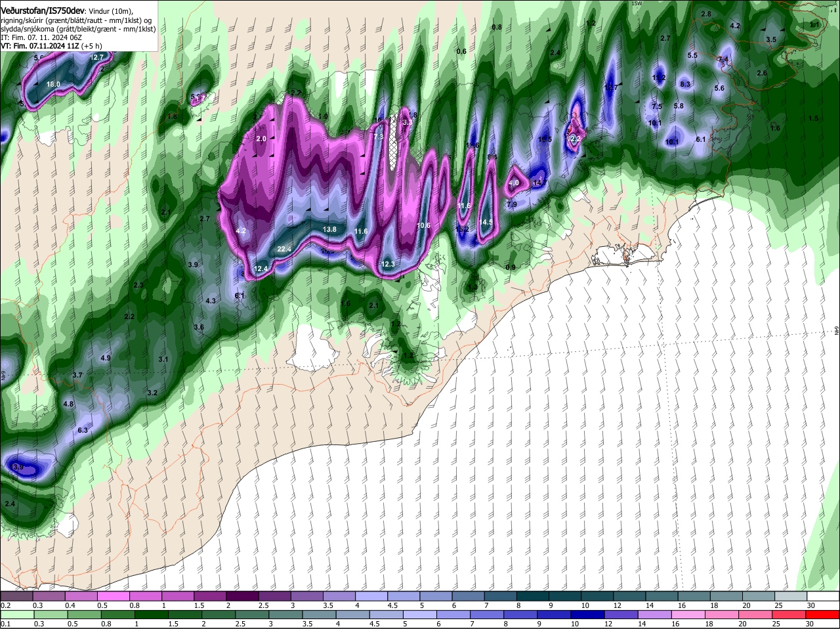Click the bright red swatch between 25 and 30
This screenshot has width=840, height=629.
[791, 615]
